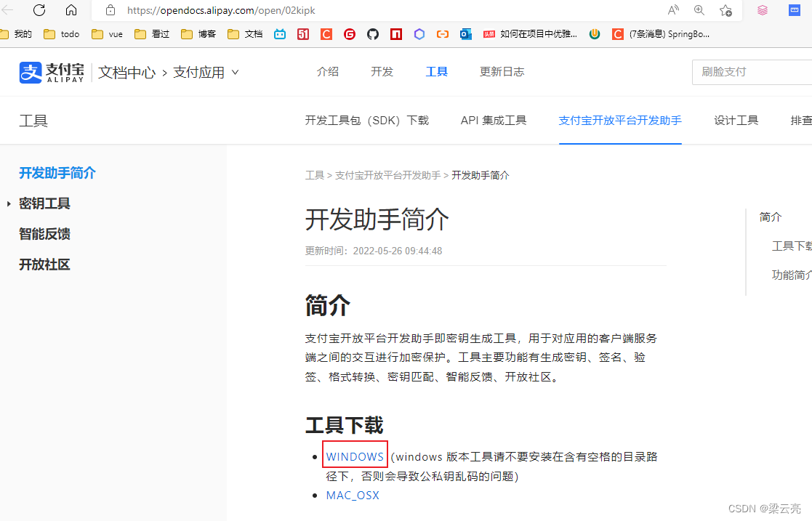Open the 更新日志 nav item
This screenshot has height=521, width=812.
(x=502, y=71)
